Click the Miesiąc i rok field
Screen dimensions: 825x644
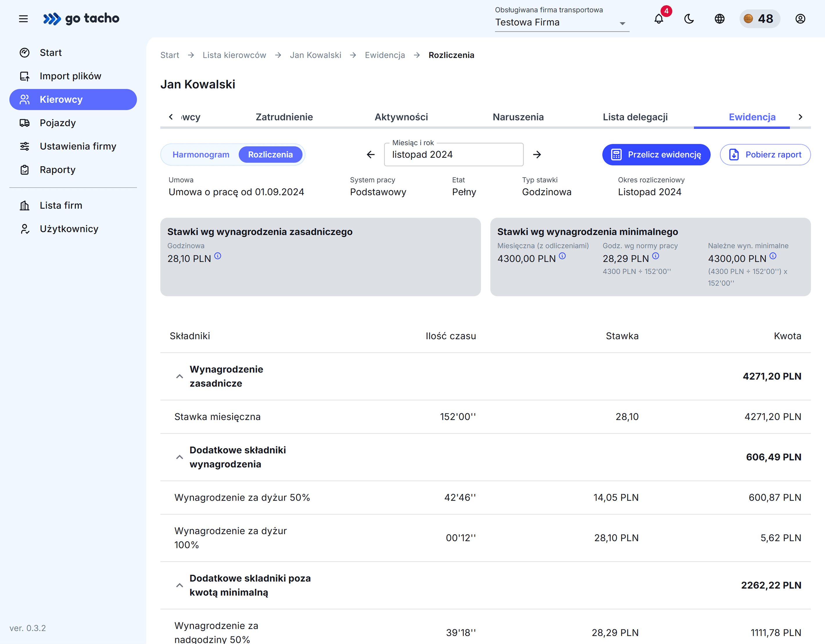[454, 155]
